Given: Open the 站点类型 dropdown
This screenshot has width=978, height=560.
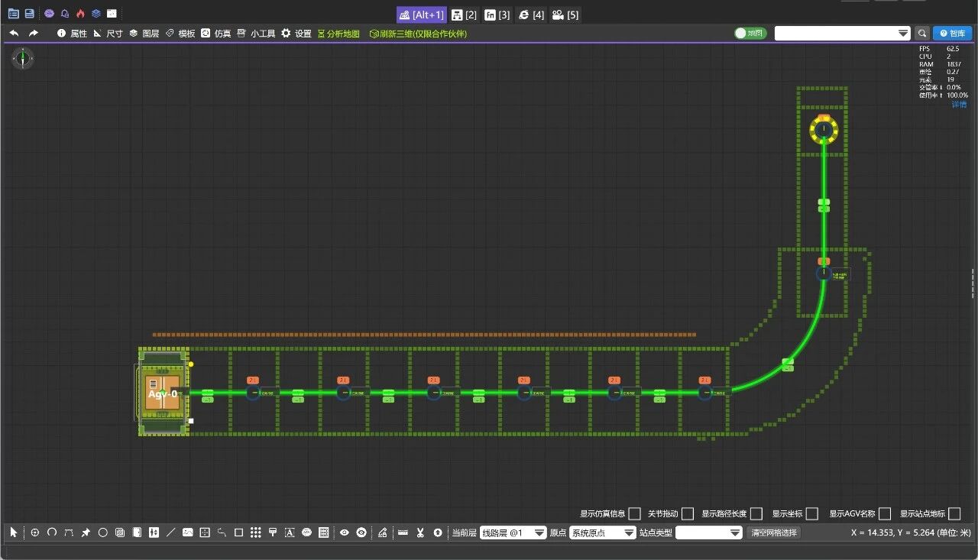Looking at the screenshot, I should click(708, 532).
